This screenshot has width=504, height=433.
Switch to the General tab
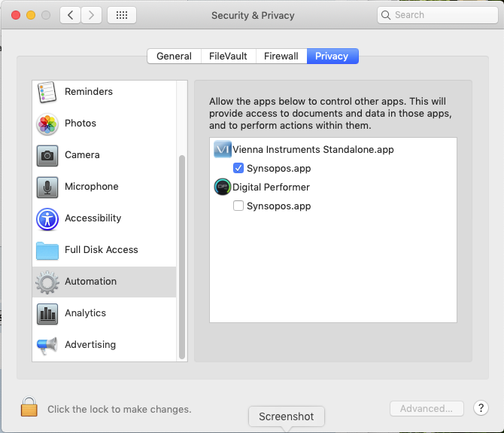(x=175, y=56)
